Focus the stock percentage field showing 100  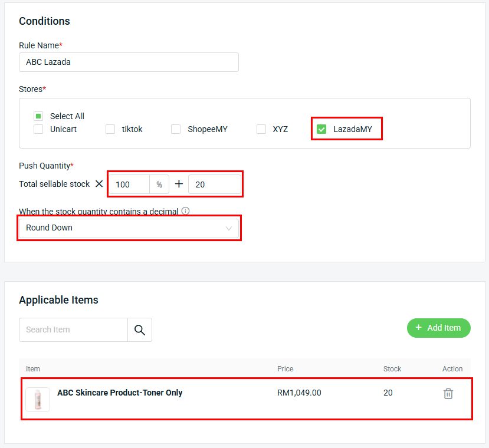130,185
